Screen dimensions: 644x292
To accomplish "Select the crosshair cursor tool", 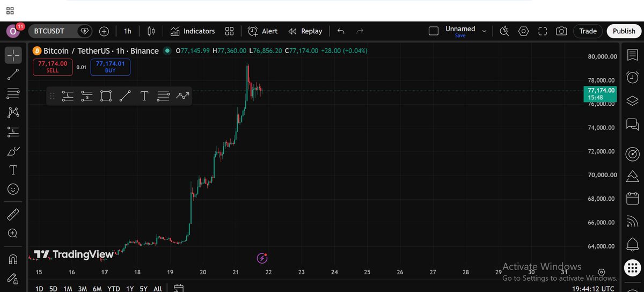I will (13, 55).
